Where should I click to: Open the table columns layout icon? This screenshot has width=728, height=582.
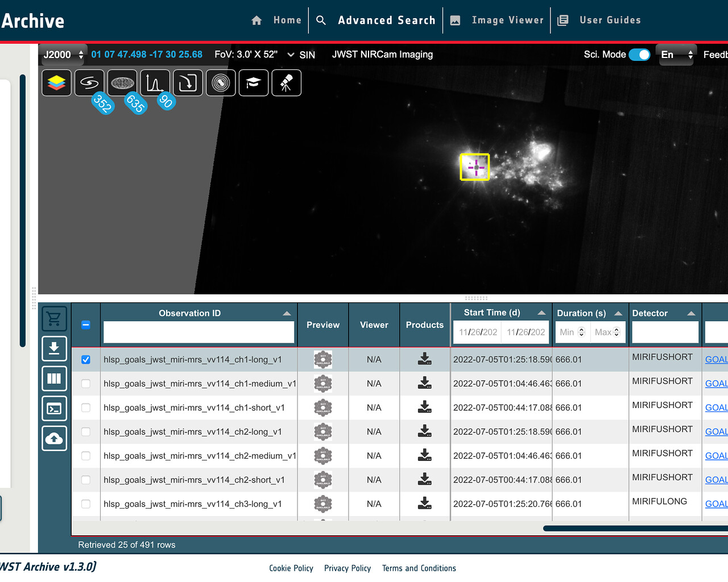pyautogui.click(x=54, y=379)
